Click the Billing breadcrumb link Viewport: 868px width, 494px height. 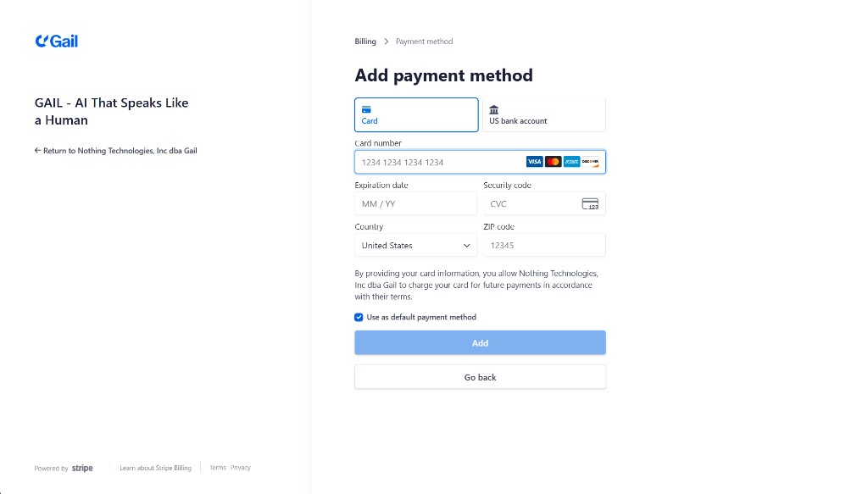pyautogui.click(x=364, y=41)
